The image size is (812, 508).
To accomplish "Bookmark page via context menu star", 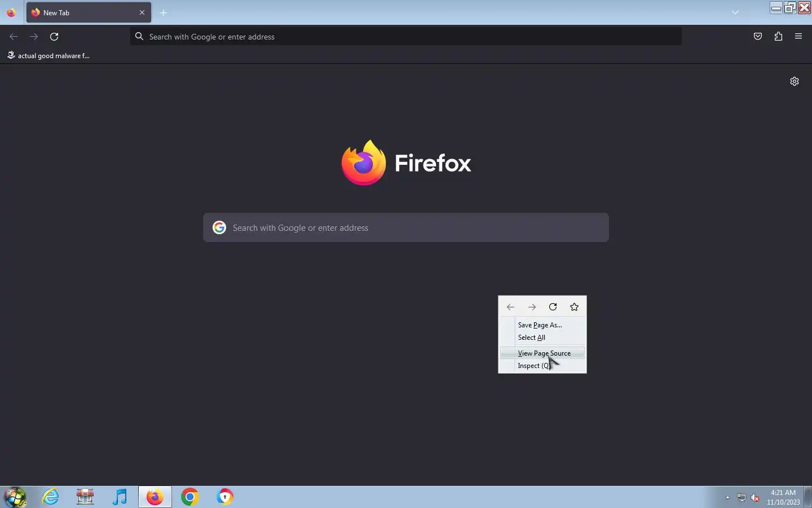I will (x=575, y=307).
